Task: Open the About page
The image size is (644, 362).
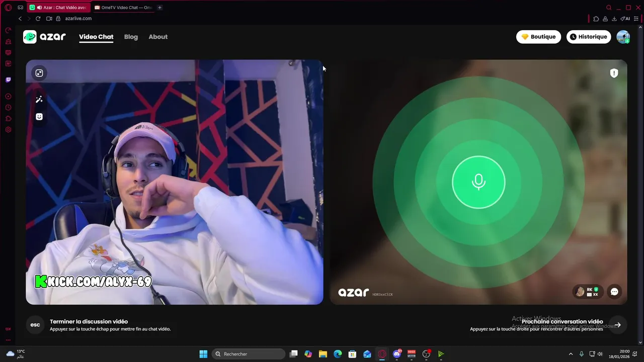Action: pyautogui.click(x=158, y=37)
